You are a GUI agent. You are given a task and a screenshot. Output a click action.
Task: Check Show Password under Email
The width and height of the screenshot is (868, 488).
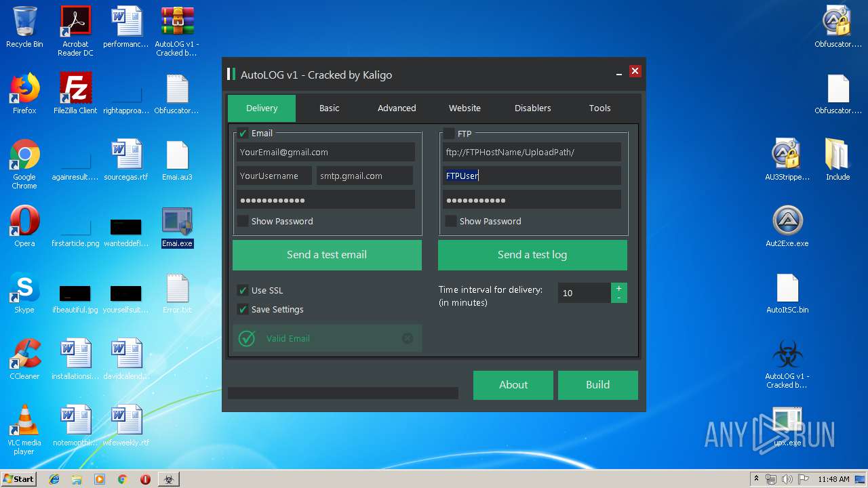click(243, 221)
